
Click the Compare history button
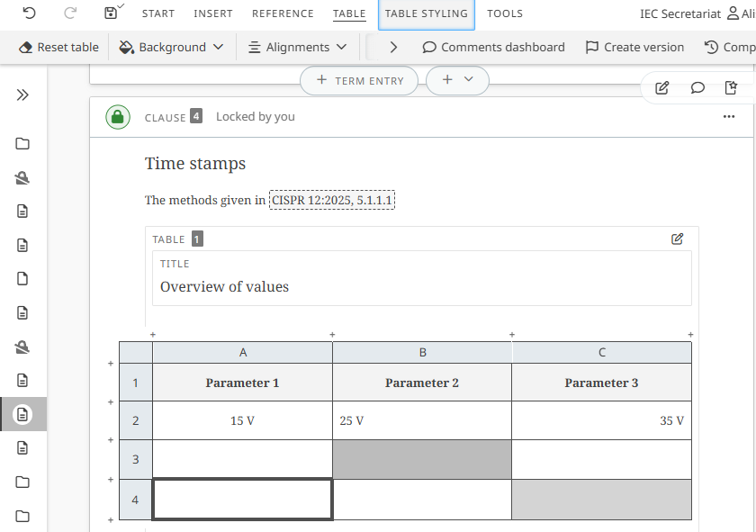click(x=730, y=48)
